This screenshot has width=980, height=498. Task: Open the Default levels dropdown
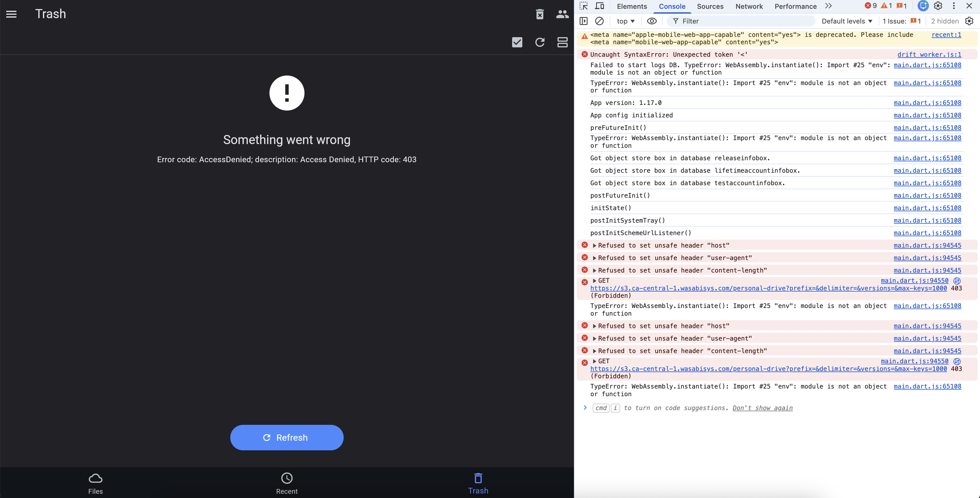(x=846, y=21)
